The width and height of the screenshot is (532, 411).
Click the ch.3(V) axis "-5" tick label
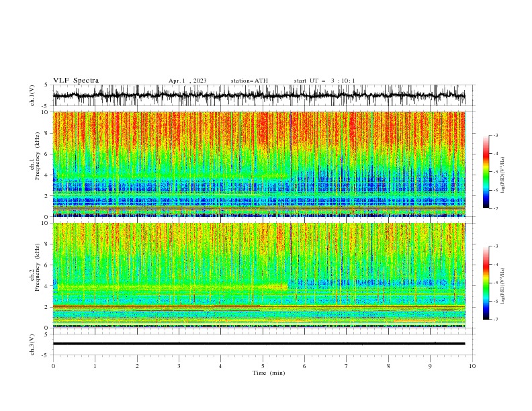pos(45,355)
